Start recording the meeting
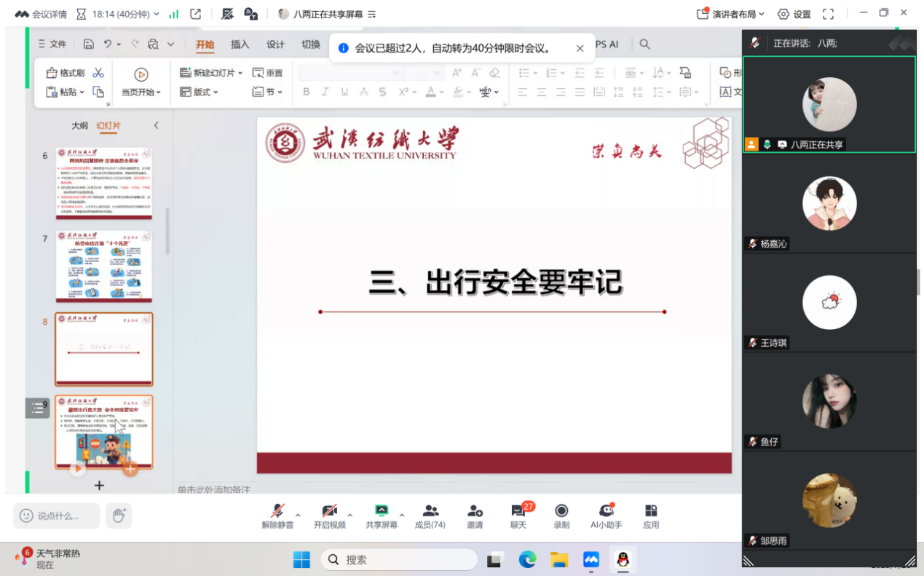This screenshot has height=576, width=924. point(561,516)
